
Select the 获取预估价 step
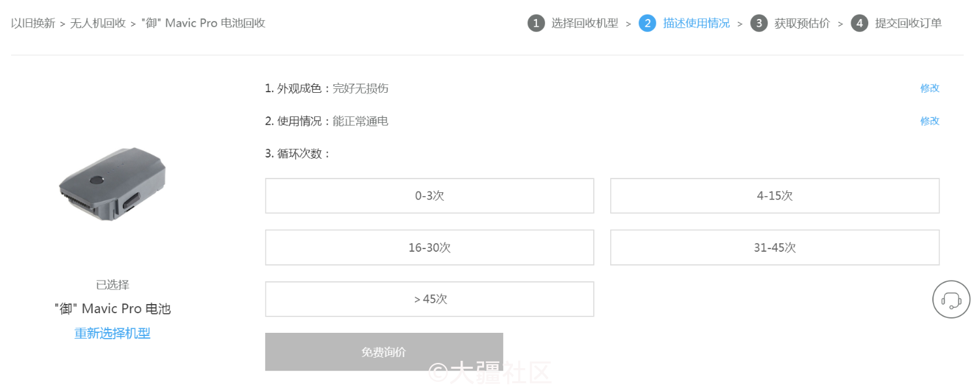(802, 24)
